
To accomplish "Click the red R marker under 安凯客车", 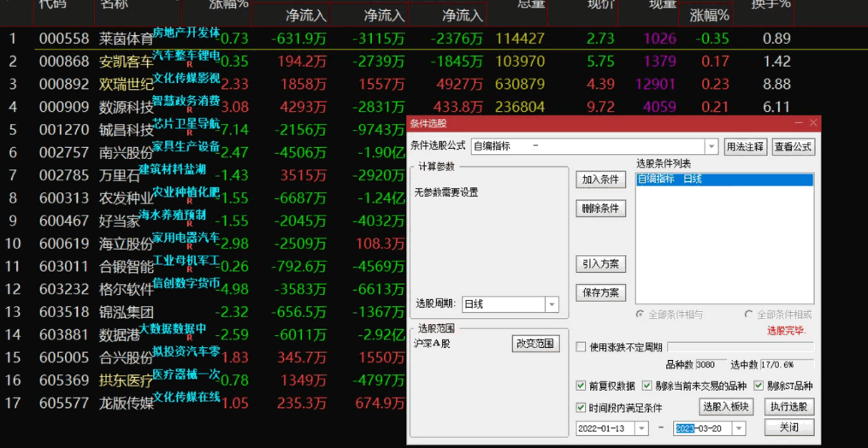I will pyautogui.click(x=190, y=65).
